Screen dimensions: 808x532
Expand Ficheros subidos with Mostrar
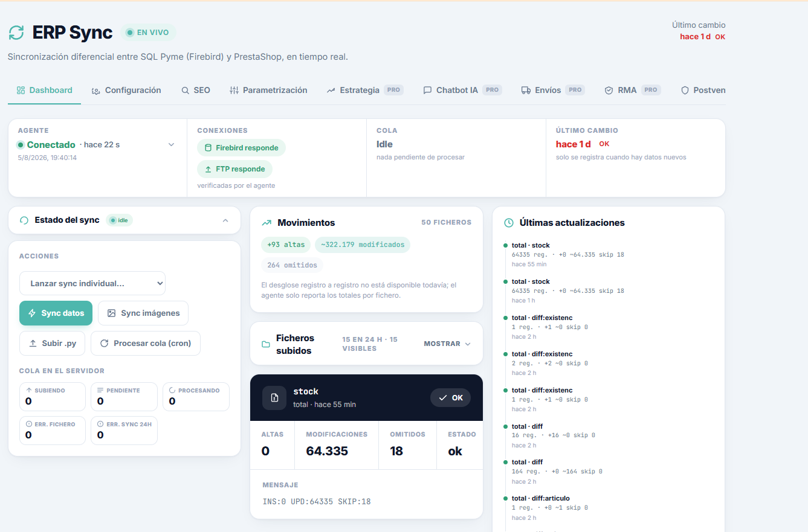tap(447, 344)
